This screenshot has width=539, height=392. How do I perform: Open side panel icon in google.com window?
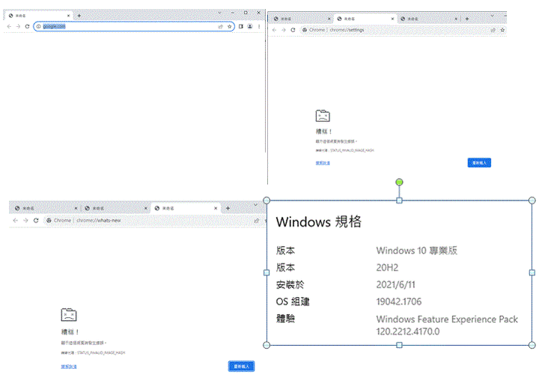240,26
